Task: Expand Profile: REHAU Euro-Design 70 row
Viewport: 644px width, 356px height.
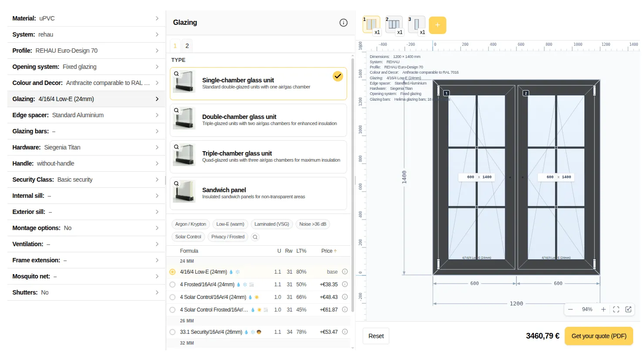Action: tap(85, 51)
